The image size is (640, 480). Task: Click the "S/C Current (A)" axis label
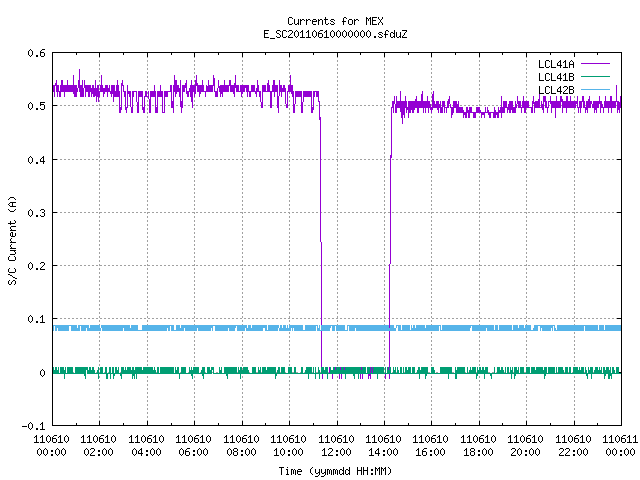click(x=12, y=240)
